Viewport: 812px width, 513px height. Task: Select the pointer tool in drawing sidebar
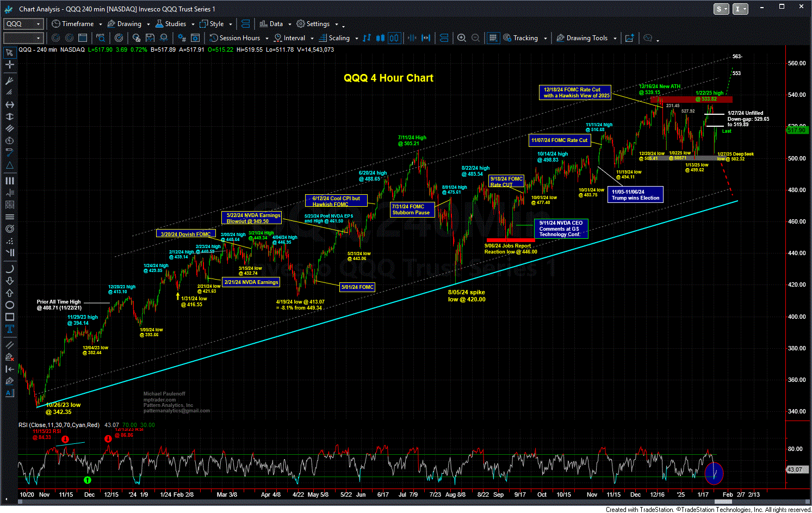(x=9, y=53)
